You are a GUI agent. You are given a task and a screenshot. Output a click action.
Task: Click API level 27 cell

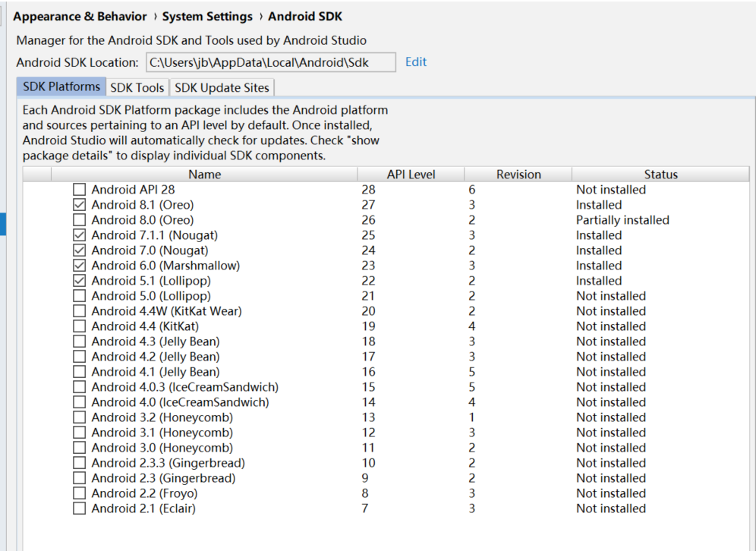coord(368,205)
